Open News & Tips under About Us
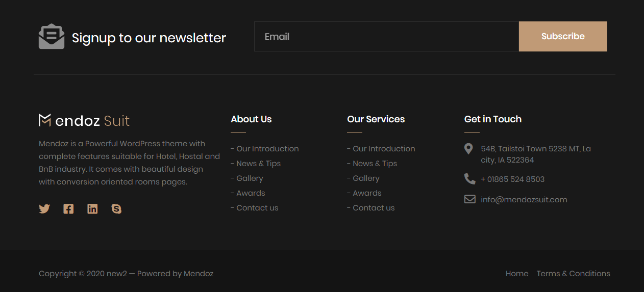Screen dimensions: 644x292 (258, 164)
